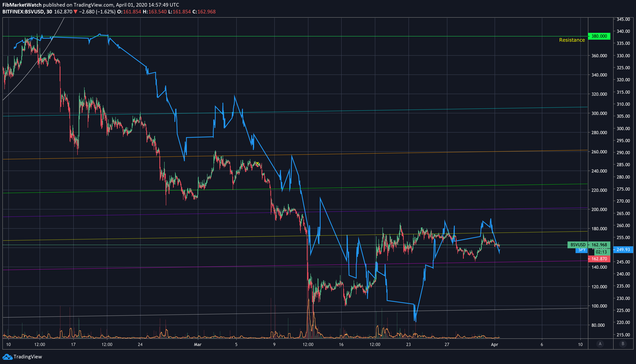Click the 345.00 right axis label
The width and height of the screenshot is (636, 364).
coord(623,19)
